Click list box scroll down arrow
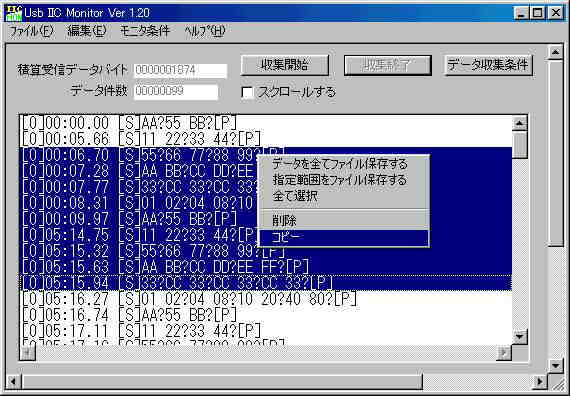Viewport: 570px width, 396px height. click(x=519, y=336)
